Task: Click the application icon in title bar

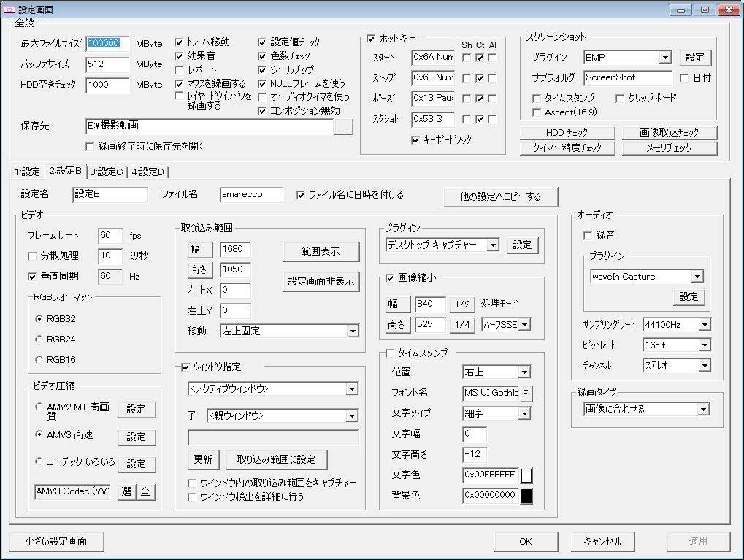Action: pos(9,9)
